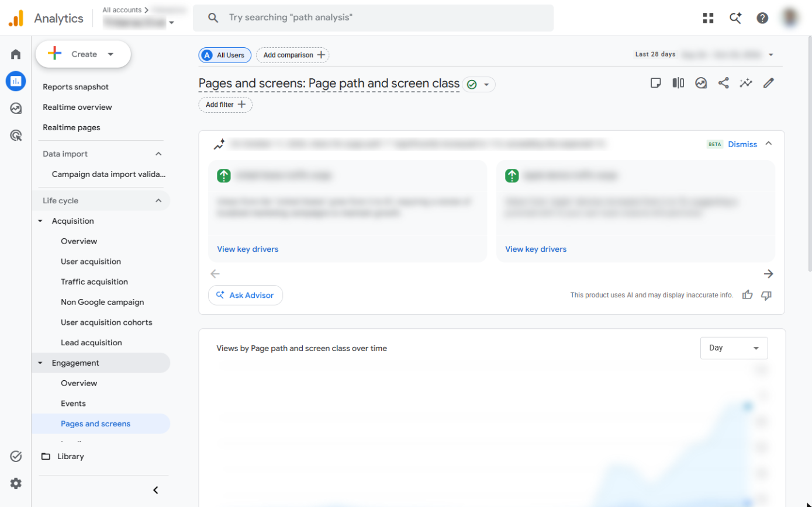Collapse the left navigation panel
The image size is (812, 507).
coord(156,490)
